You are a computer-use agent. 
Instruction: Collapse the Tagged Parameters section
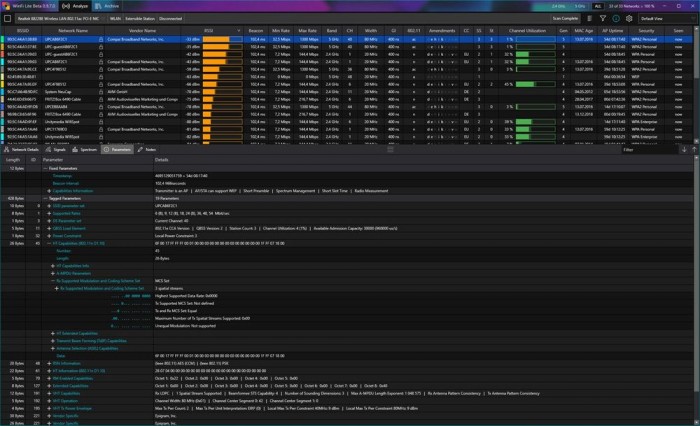click(x=46, y=198)
